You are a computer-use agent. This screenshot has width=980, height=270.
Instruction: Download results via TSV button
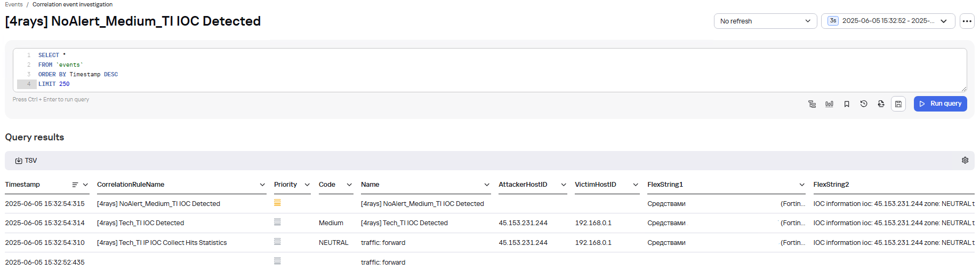click(x=26, y=161)
